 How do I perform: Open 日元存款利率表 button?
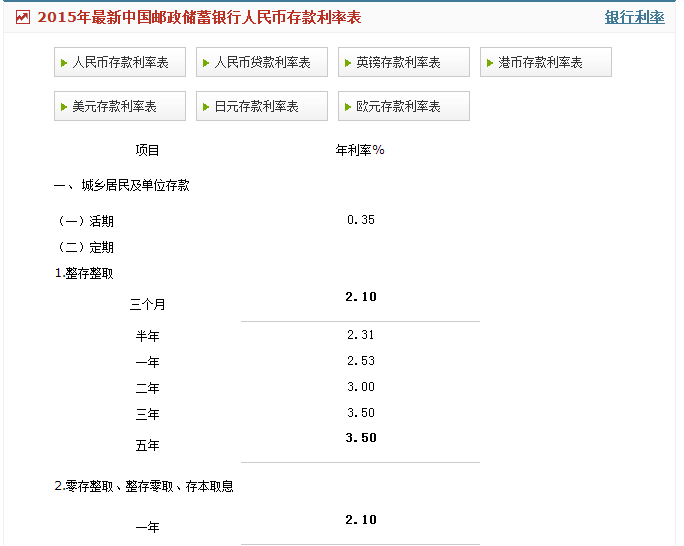262,106
